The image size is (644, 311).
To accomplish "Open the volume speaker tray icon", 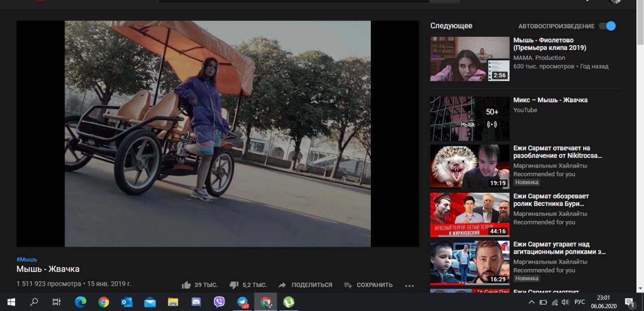I will (x=565, y=302).
